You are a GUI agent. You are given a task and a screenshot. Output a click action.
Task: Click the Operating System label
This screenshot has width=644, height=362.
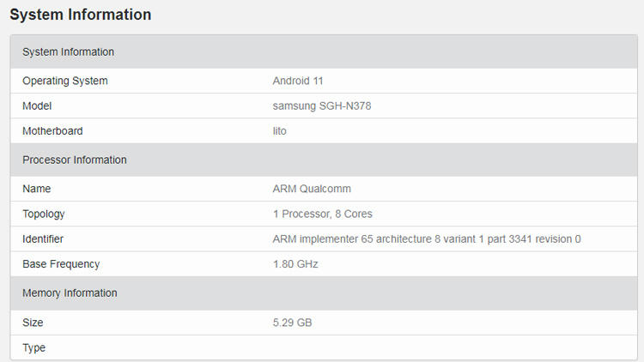[65, 81]
